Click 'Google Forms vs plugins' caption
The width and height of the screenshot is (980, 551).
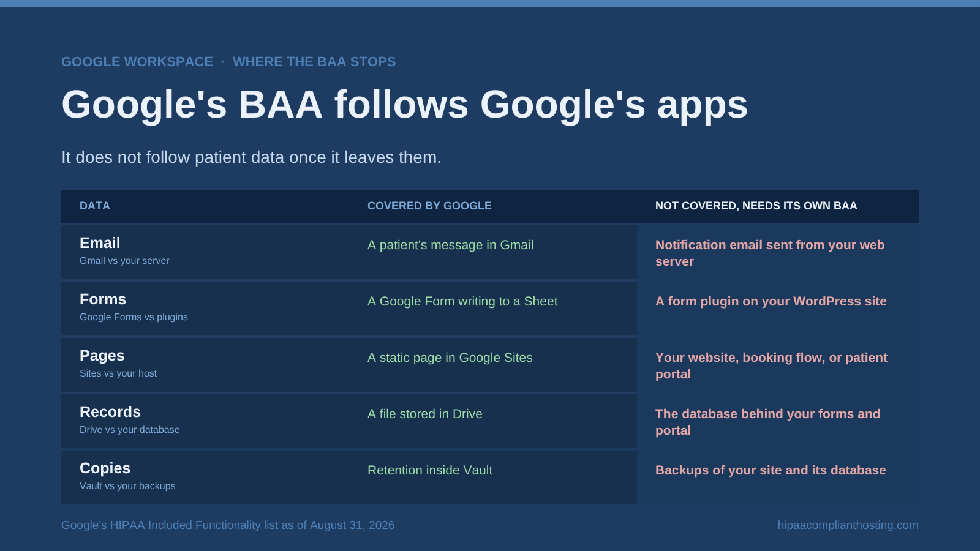134,317
